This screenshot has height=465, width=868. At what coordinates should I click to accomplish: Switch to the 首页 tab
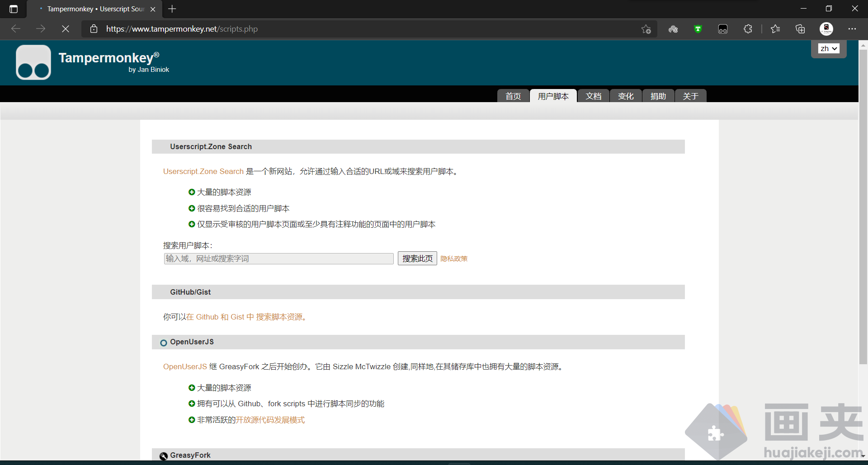click(513, 96)
